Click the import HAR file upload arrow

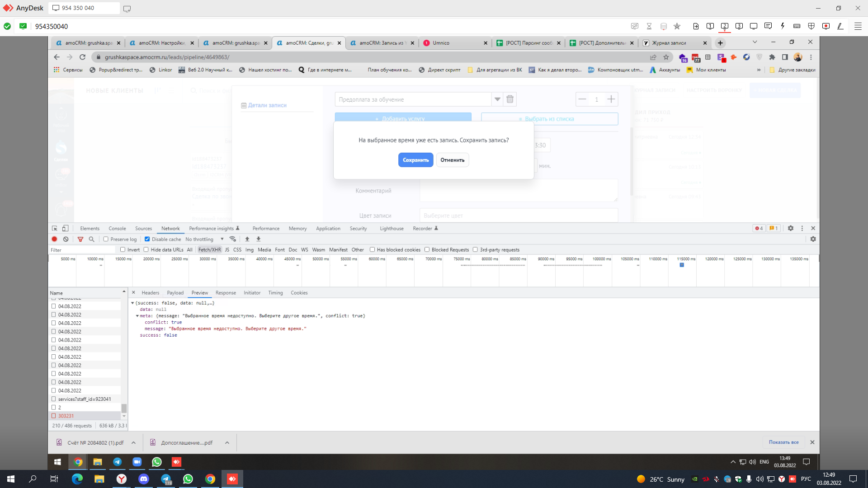point(247,239)
